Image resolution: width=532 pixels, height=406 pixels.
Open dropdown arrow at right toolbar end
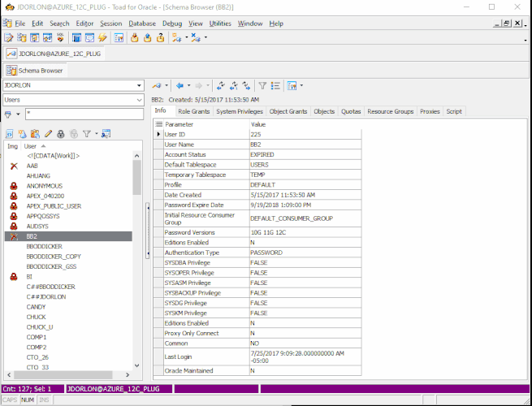click(x=301, y=86)
